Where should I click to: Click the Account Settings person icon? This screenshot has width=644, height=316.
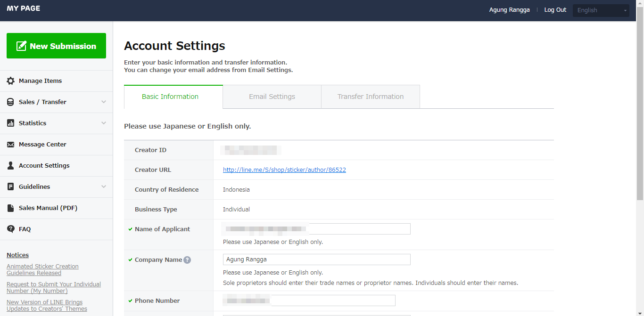(x=10, y=166)
